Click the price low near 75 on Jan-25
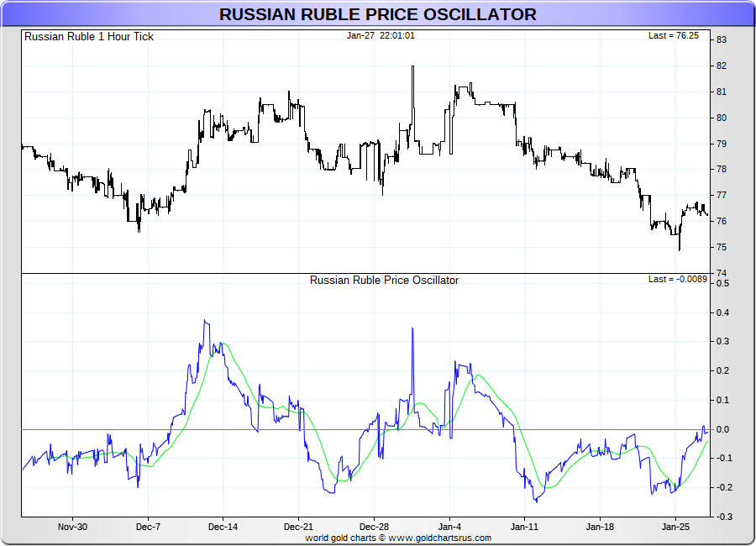This screenshot has height=546, width=756. [680, 249]
